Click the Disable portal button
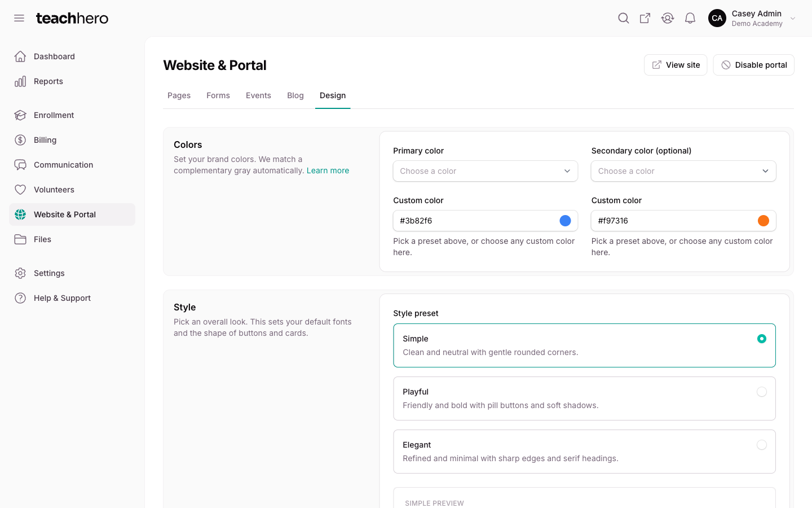Viewport: 812px width, 508px height. (754, 65)
